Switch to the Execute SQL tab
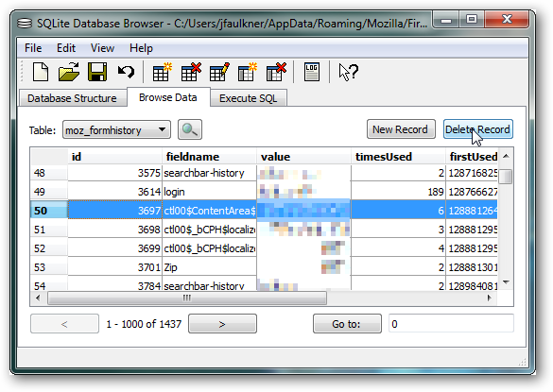Viewport: 553px width, 392px height. coord(249,98)
